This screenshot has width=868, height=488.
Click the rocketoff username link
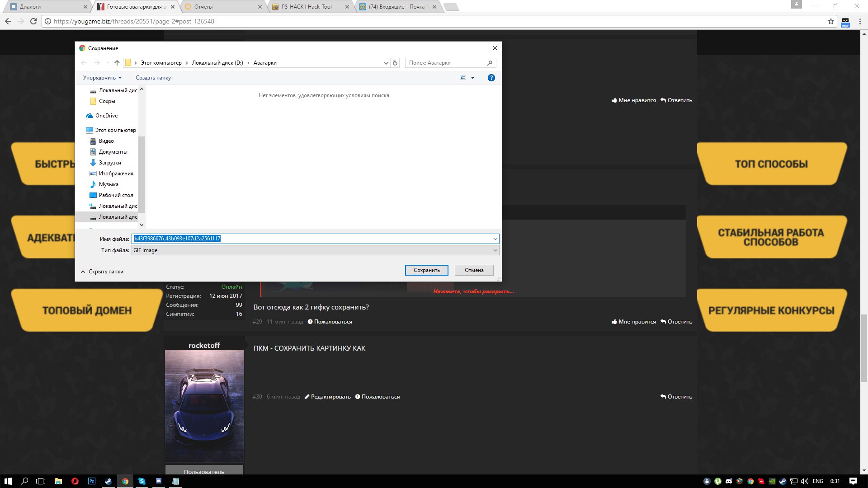(x=204, y=345)
